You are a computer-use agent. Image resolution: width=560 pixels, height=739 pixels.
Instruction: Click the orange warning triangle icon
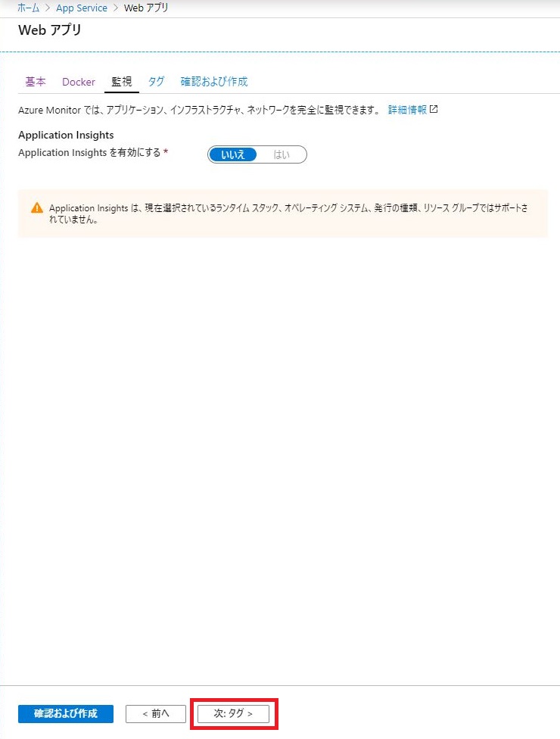tap(37, 207)
